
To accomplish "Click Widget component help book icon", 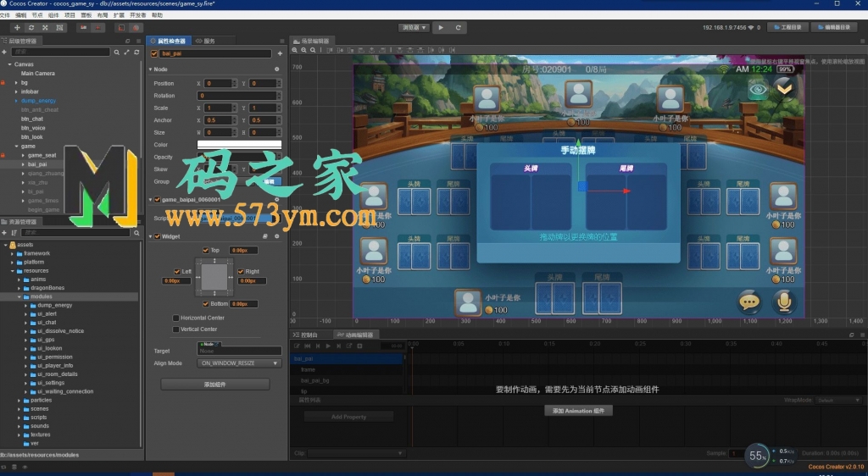I will (x=265, y=236).
